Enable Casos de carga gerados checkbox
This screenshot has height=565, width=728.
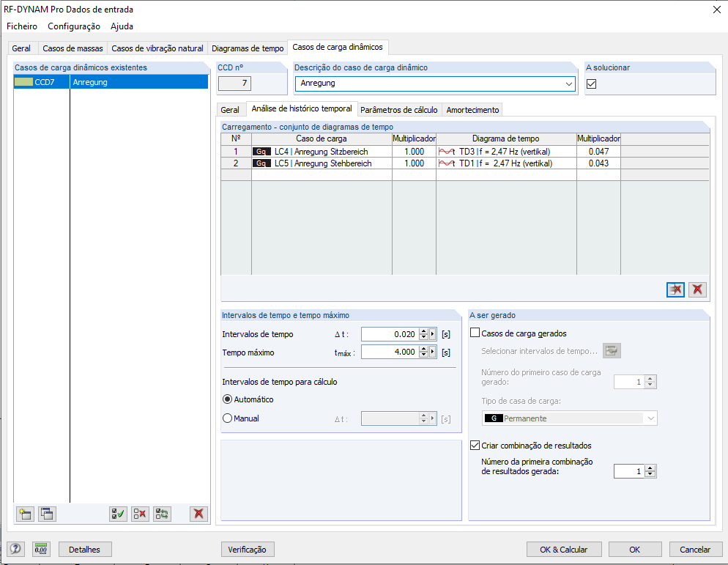[475, 333]
